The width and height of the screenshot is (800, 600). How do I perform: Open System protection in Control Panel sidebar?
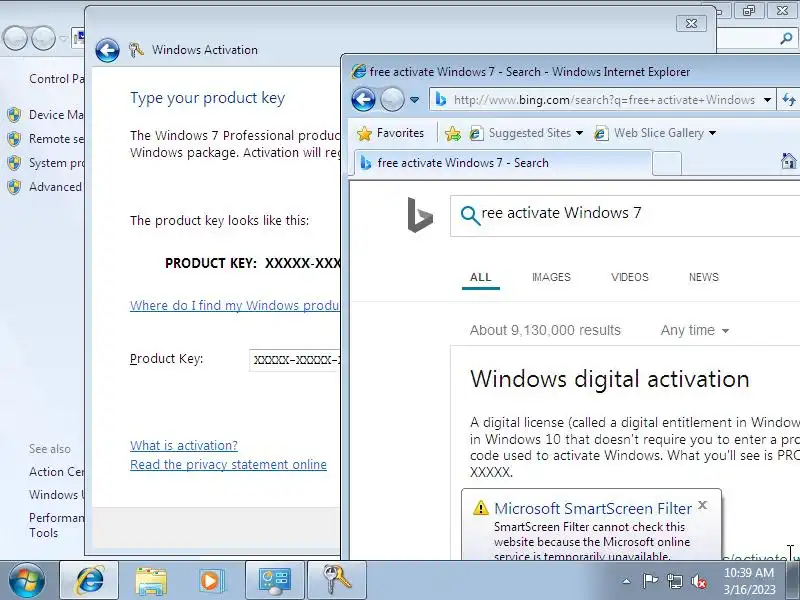56,163
